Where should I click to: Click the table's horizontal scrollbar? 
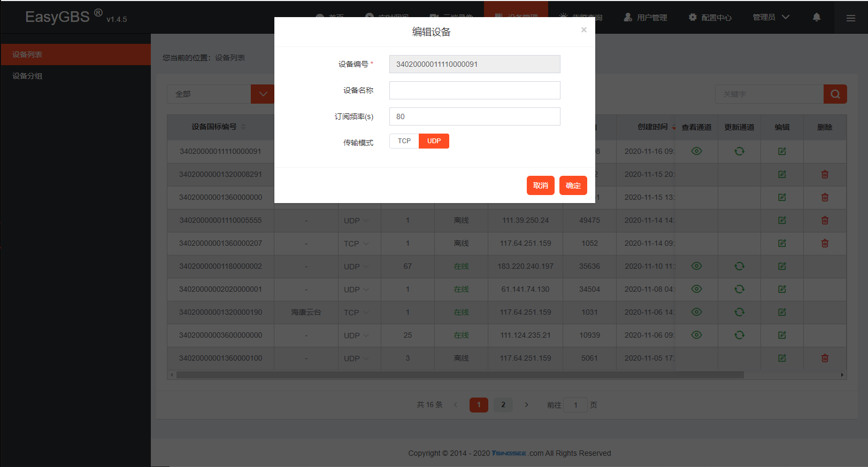(460, 375)
